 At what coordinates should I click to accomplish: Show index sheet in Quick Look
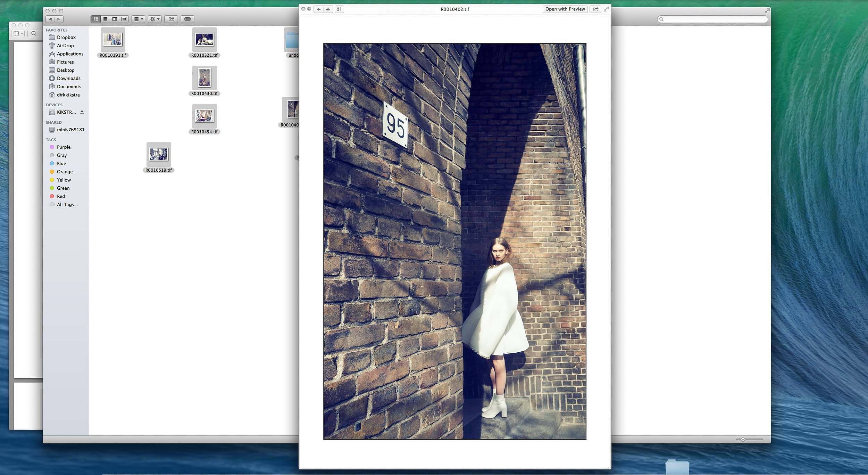(339, 9)
